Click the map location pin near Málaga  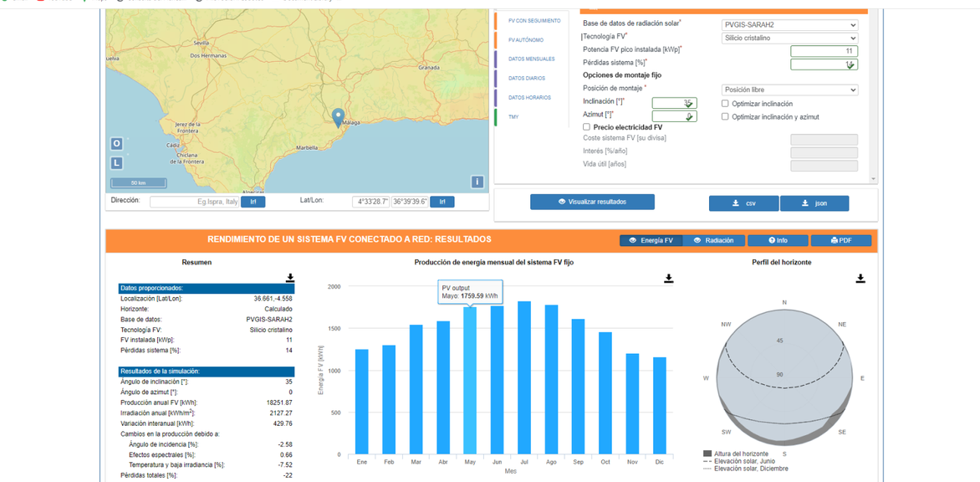pyautogui.click(x=338, y=117)
